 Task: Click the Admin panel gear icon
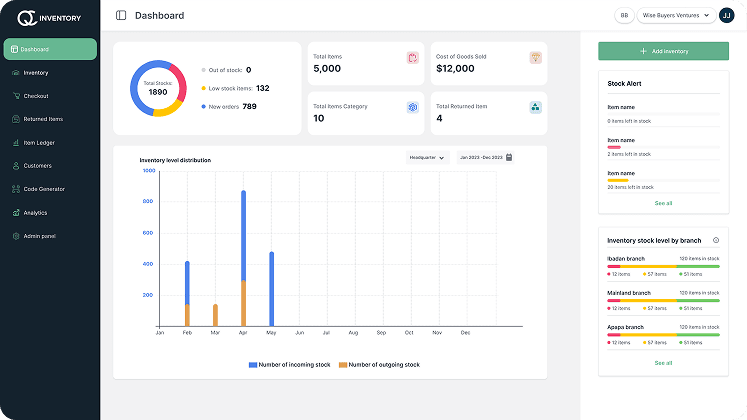tap(16, 236)
